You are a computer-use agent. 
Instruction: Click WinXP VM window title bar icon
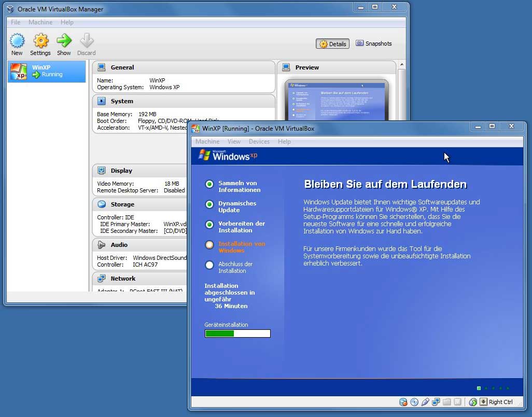click(x=195, y=129)
